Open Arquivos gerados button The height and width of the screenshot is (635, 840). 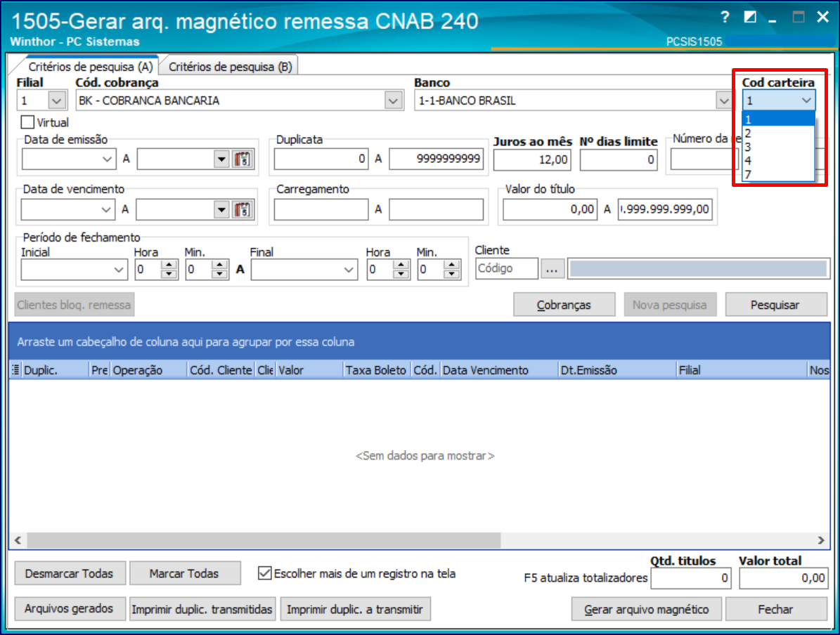pos(70,609)
